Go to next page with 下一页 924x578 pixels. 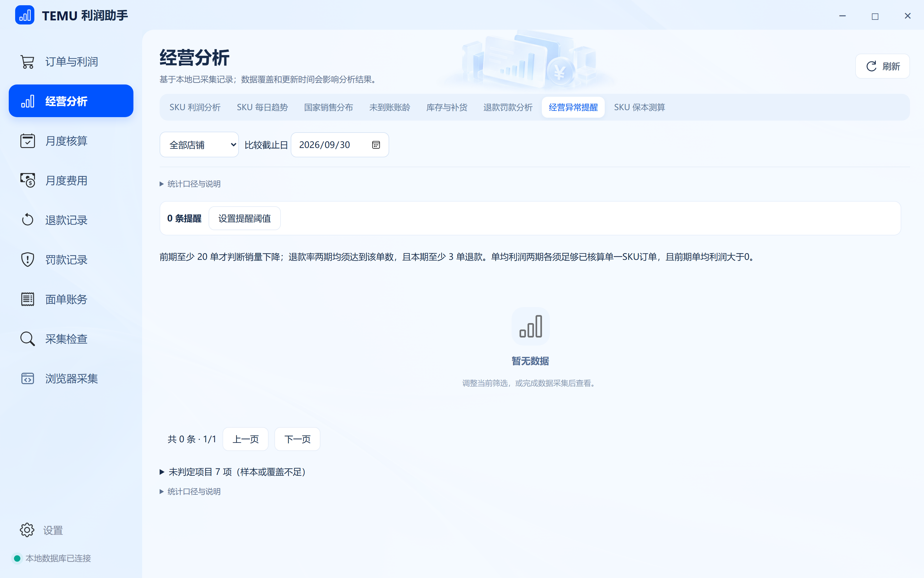pyautogui.click(x=297, y=439)
